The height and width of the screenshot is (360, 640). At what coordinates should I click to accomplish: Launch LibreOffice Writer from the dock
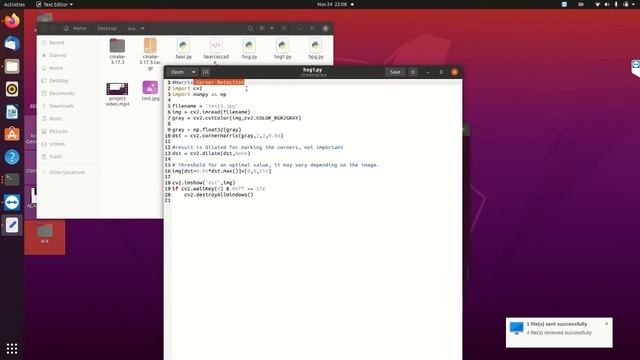[12, 111]
